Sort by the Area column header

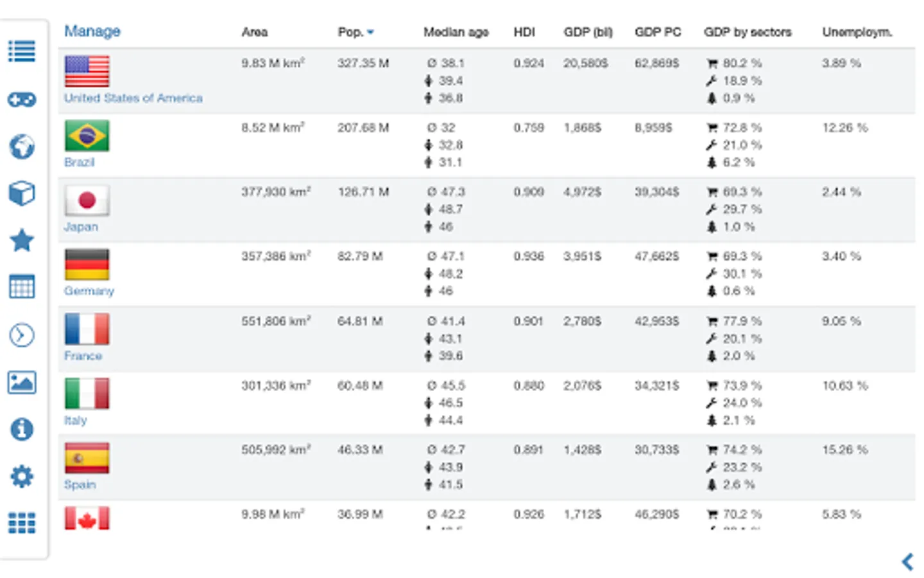coord(254,32)
